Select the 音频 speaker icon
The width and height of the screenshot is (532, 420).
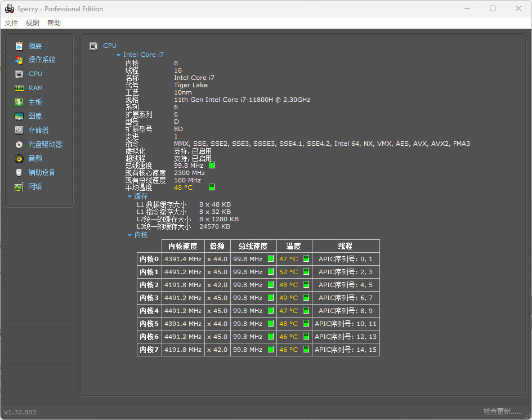pyautogui.click(x=19, y=158)
